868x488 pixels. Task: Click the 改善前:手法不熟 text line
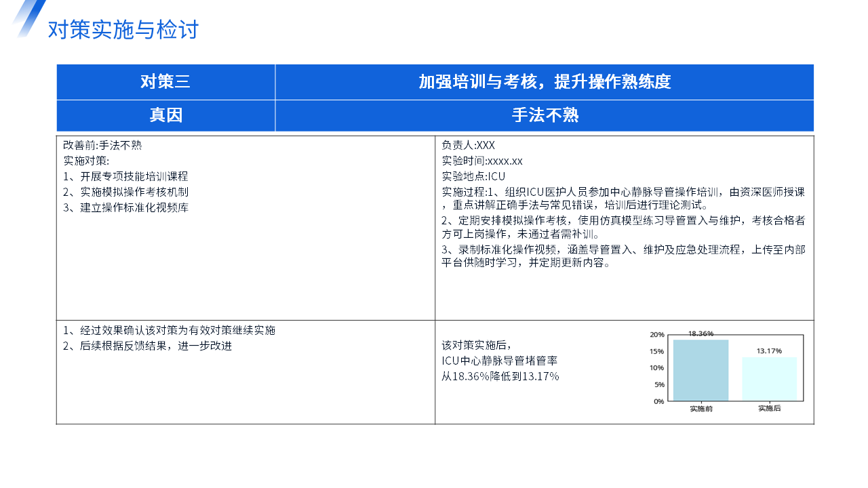pyautogui.click(x=102, y=145)
